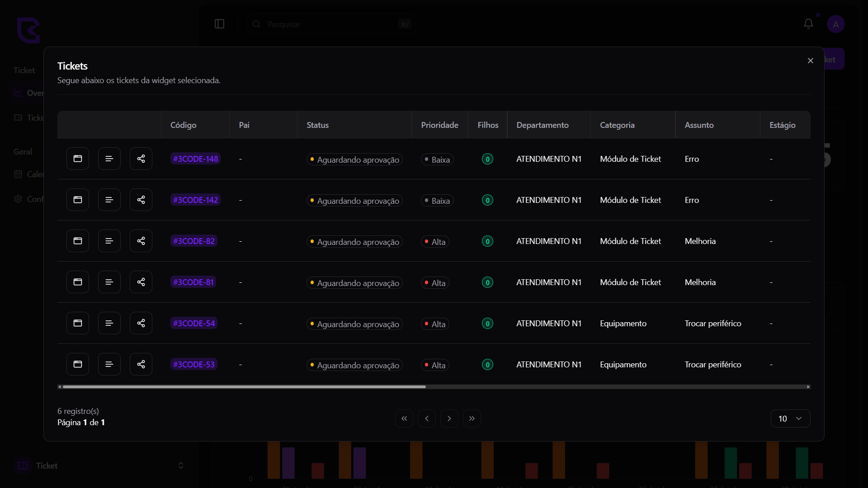868x488 pixels.
Task: Click the text-lines icon for #3CODE-142
Action: (x=109, y=200)
